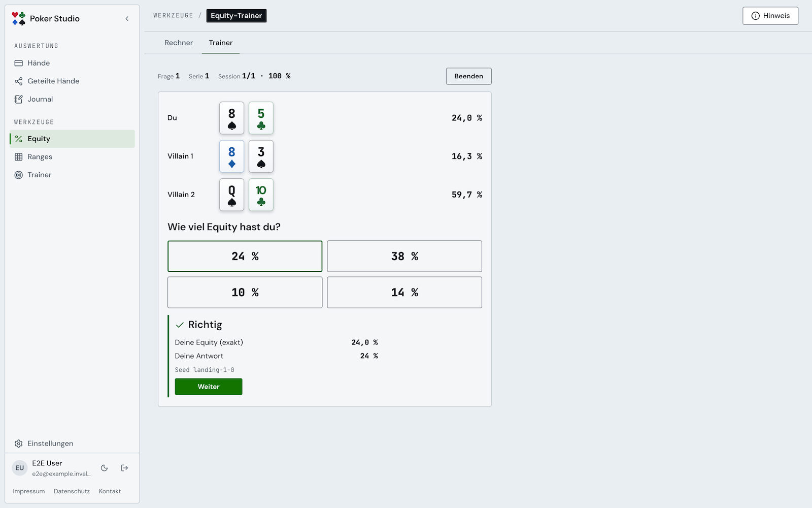Click your 8 of spades card
Image resolution: width=812 pixels, height=508 pixels.
click(232, 118)
